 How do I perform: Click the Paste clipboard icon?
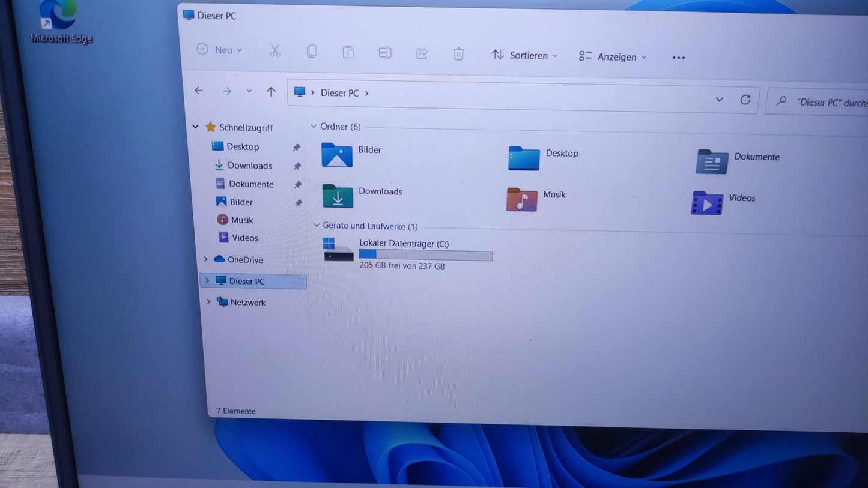348,52
